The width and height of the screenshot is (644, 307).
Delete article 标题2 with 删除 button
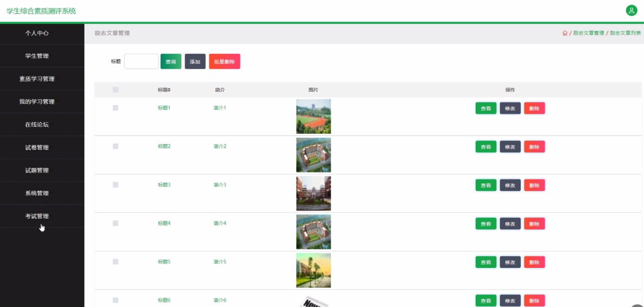coord(534,147)
